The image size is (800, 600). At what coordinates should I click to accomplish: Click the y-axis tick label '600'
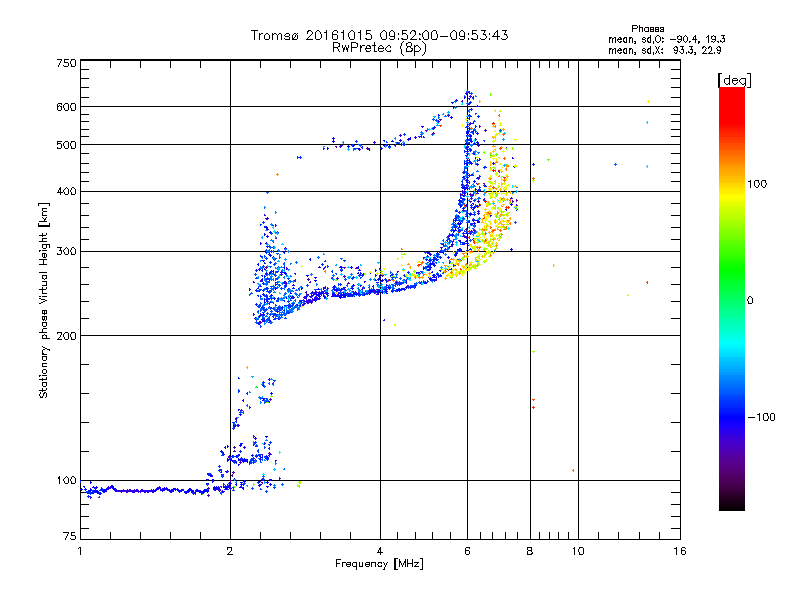pyautogui.click(x=66, y=107)
